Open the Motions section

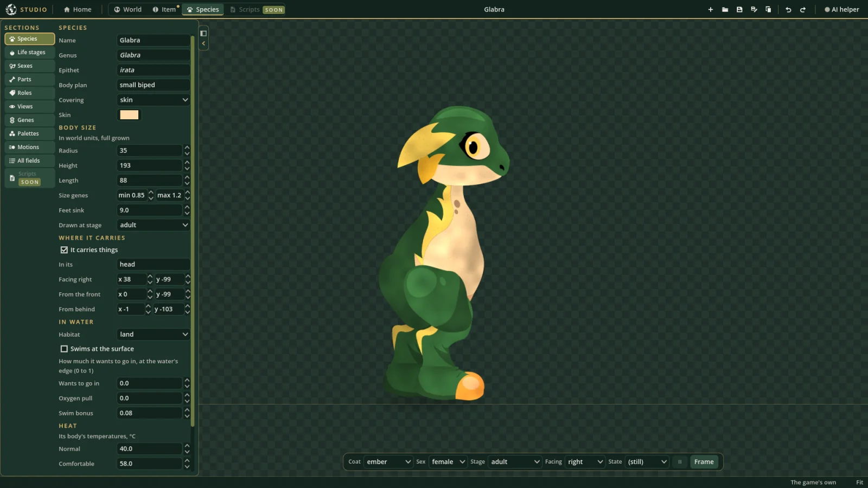click(x=30, y=147)
